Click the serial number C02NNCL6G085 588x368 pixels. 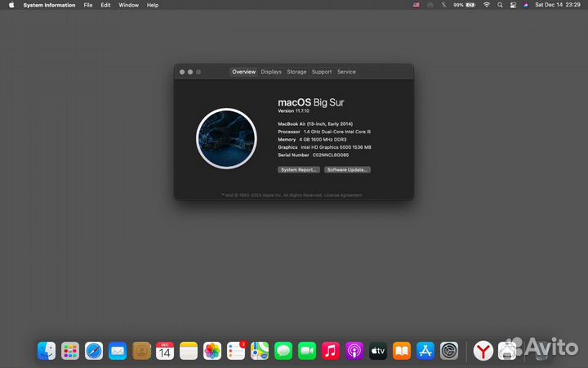[x=331, y=155]
